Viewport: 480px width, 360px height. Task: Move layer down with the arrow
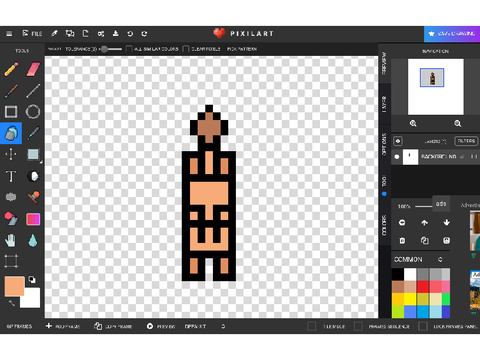pyautogui.click(x=447, y=223)
